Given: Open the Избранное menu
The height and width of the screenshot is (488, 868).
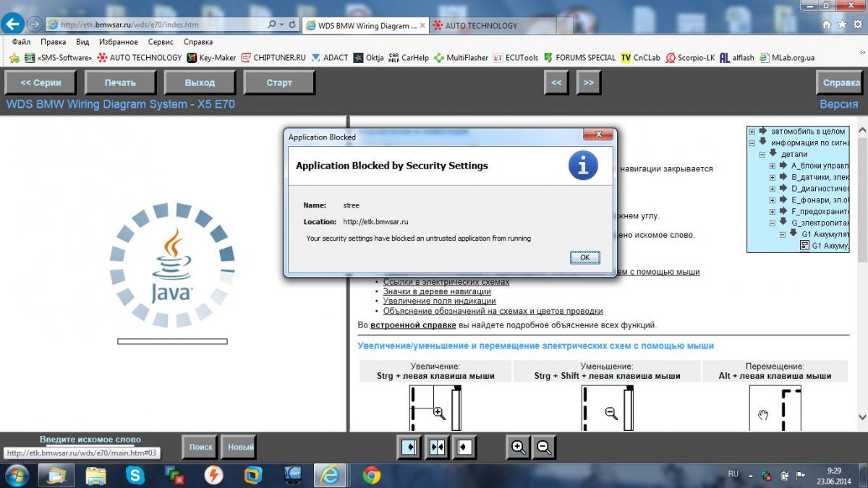Looking at the screenshot, I should click(119, 42).
